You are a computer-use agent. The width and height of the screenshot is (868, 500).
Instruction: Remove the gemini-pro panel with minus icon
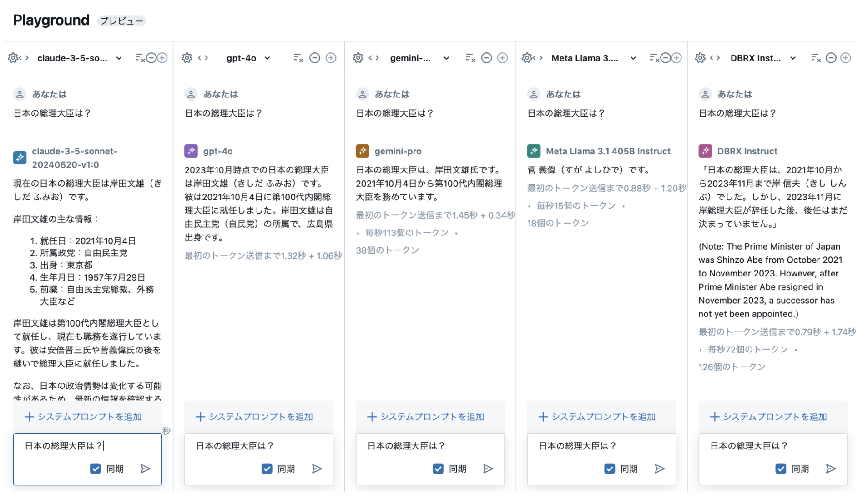tap(487, 58)
